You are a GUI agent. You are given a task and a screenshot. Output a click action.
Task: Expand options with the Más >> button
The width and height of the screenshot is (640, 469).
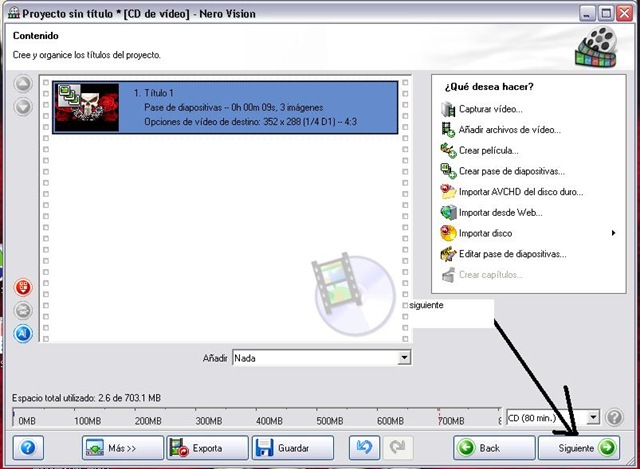[123, 448]
